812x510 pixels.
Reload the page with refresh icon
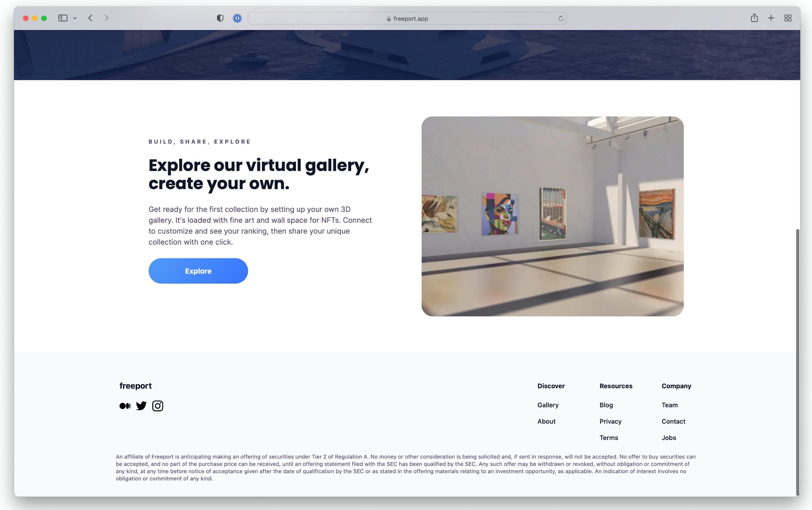click(561, 18)
